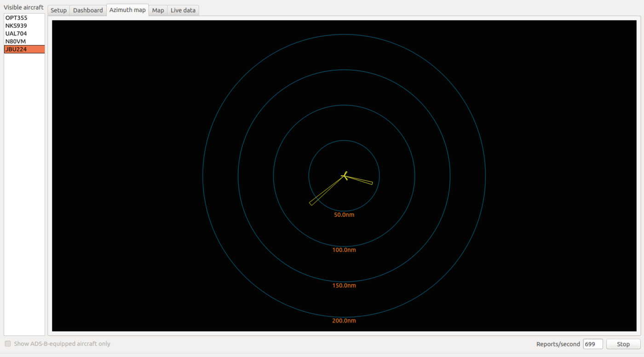Click the 50.0nm range ring label

click(344, 214)
